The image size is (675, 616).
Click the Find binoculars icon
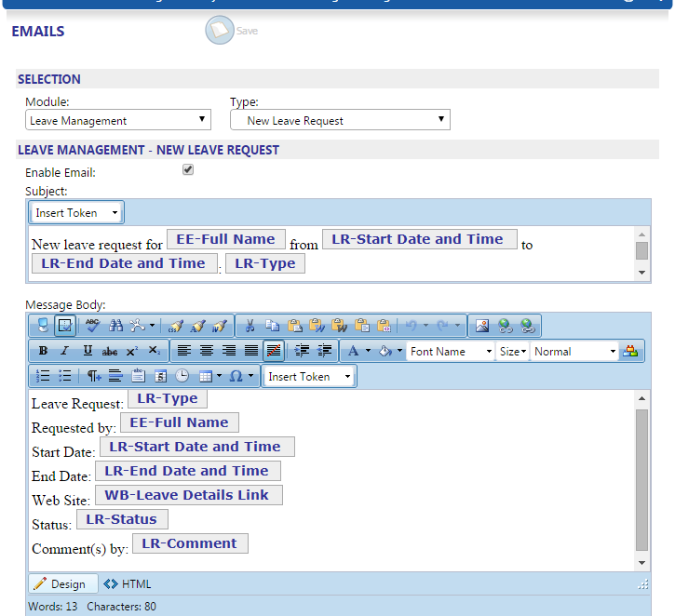pos(115,326)
